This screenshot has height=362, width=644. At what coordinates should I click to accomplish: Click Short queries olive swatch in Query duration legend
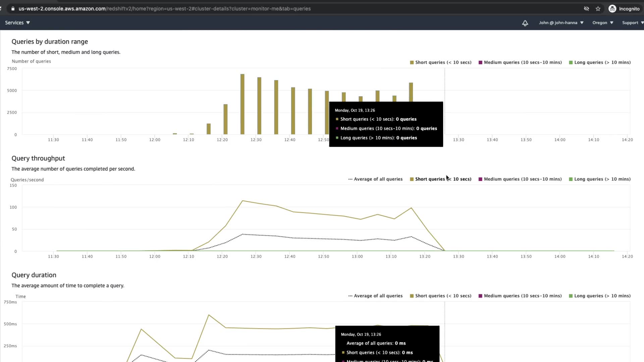pyautogui.click(x=412, y=296)
